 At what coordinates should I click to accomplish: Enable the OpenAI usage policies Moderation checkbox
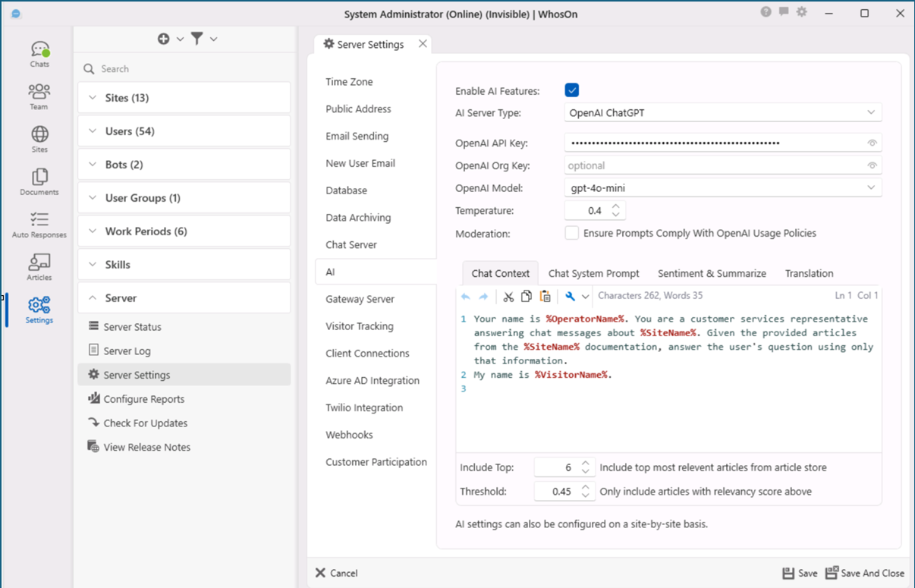tap(572, 233)
